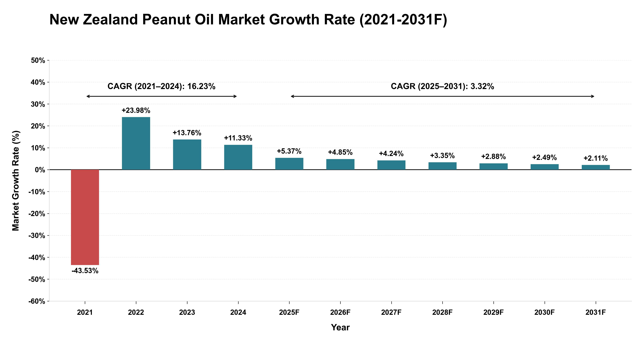Click the '+13.76%' data label
The image size is (644, 342).
coord(187,133)
